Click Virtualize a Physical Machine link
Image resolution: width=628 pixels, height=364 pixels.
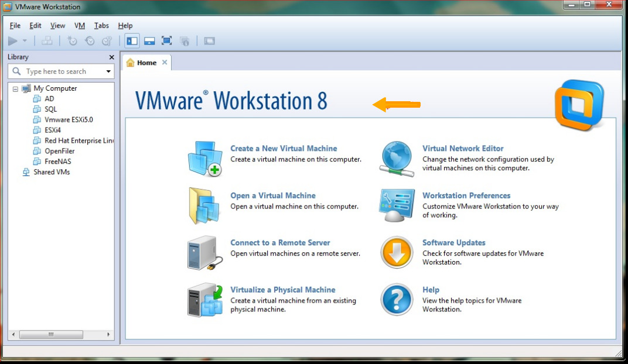click(x=283, y=290)
